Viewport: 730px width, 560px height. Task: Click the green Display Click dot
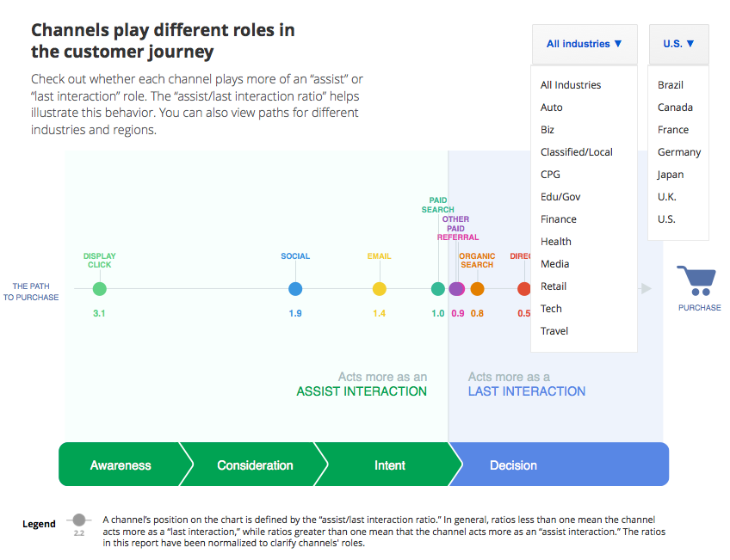(x=99, y=289)
